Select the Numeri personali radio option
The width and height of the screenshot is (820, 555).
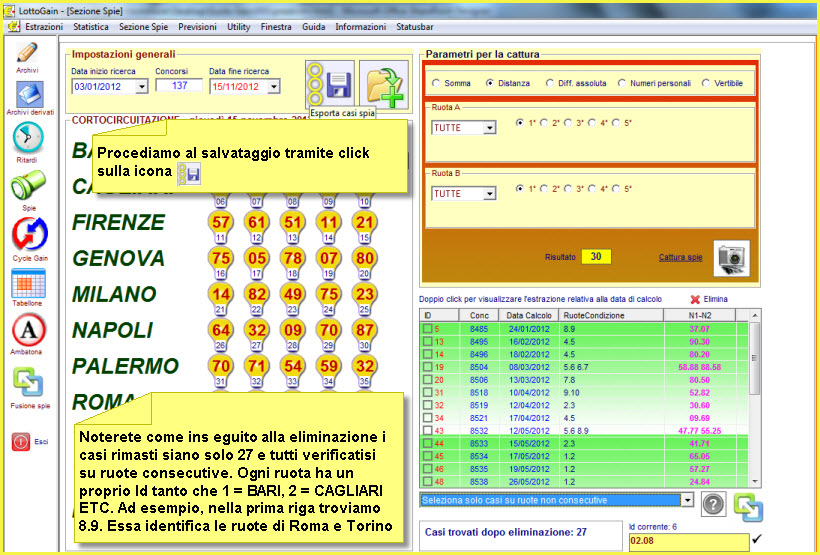[622, 83]
